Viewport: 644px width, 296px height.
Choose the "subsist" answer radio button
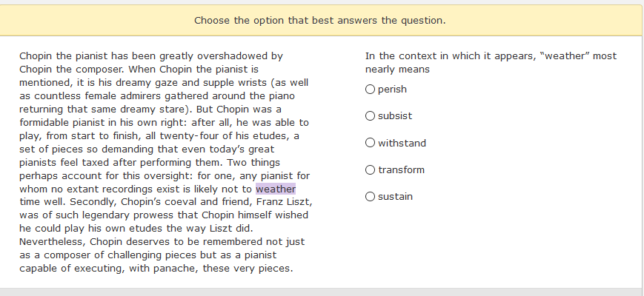pyautogui.click(x=370, y=116)
